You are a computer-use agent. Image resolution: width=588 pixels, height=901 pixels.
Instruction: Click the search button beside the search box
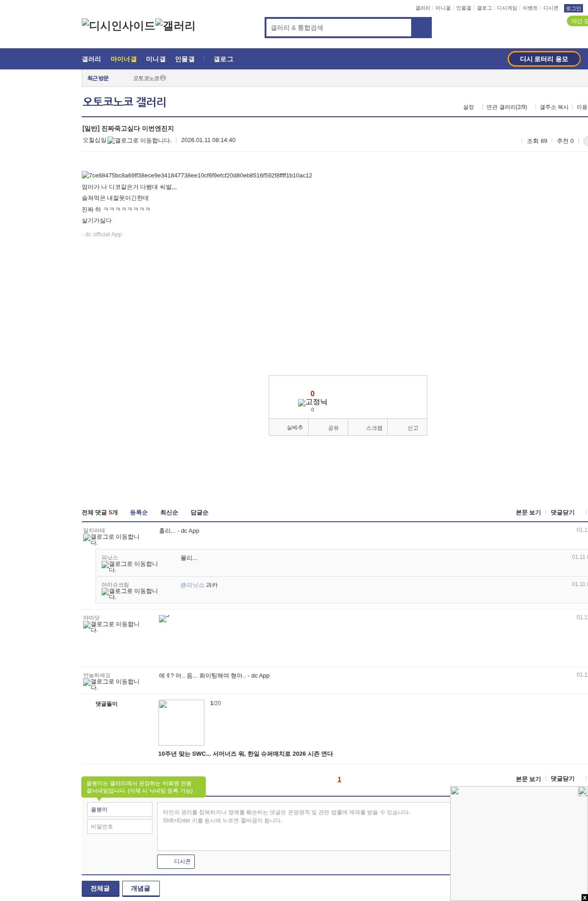(x=421, y=28)
